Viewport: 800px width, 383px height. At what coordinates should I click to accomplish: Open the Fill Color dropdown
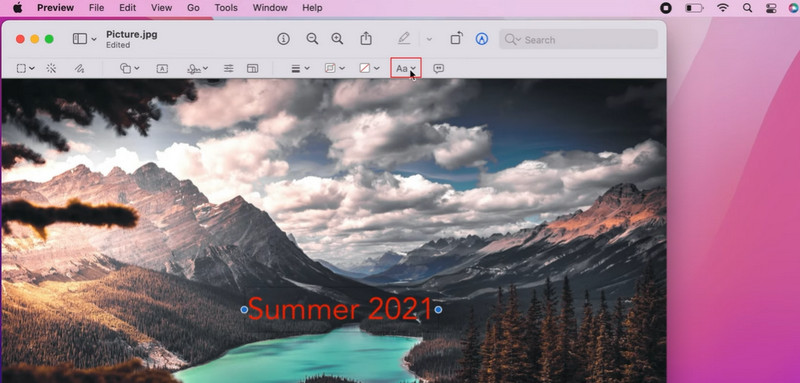[369, 68]
